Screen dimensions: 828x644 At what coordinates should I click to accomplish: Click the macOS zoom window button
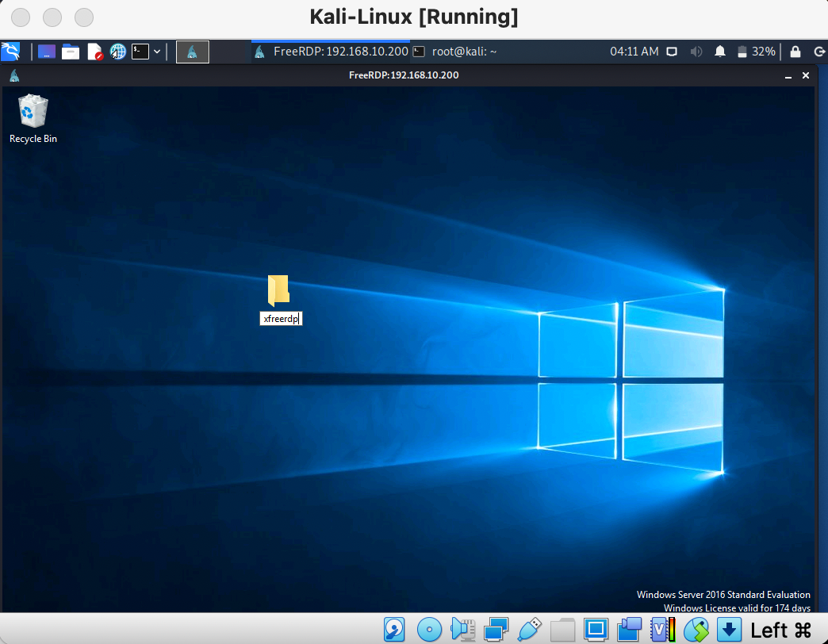click(x=84, y=17)
